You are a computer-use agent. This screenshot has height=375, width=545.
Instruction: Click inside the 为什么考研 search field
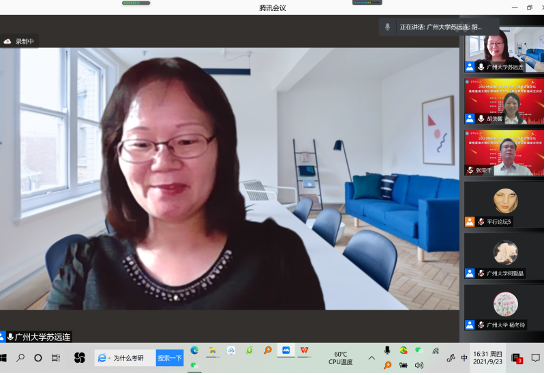[133, 358]
